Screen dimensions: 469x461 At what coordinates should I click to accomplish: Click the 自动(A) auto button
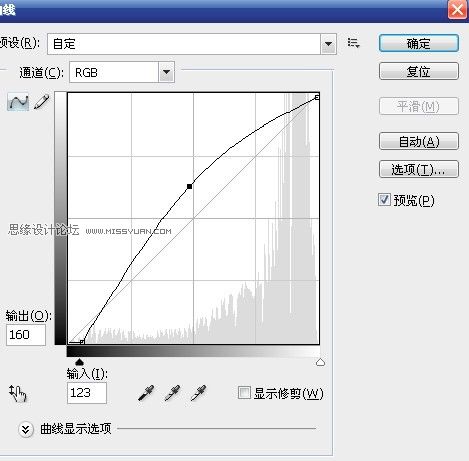pos(419,141)
